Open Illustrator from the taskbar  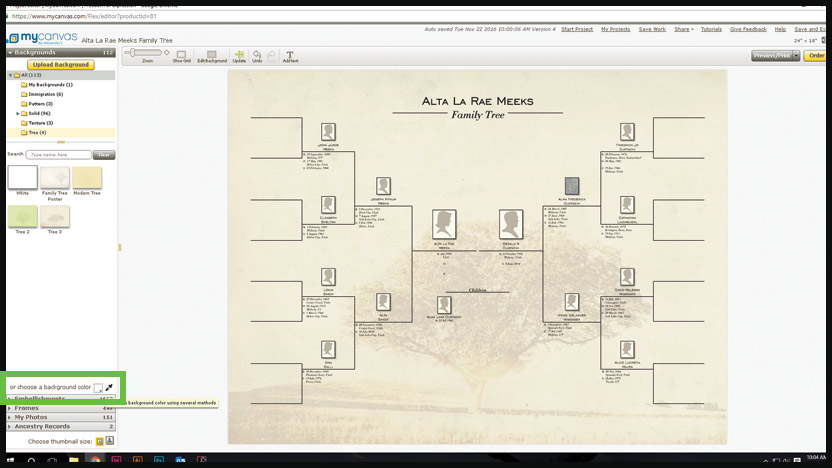[x=137, y=460]
